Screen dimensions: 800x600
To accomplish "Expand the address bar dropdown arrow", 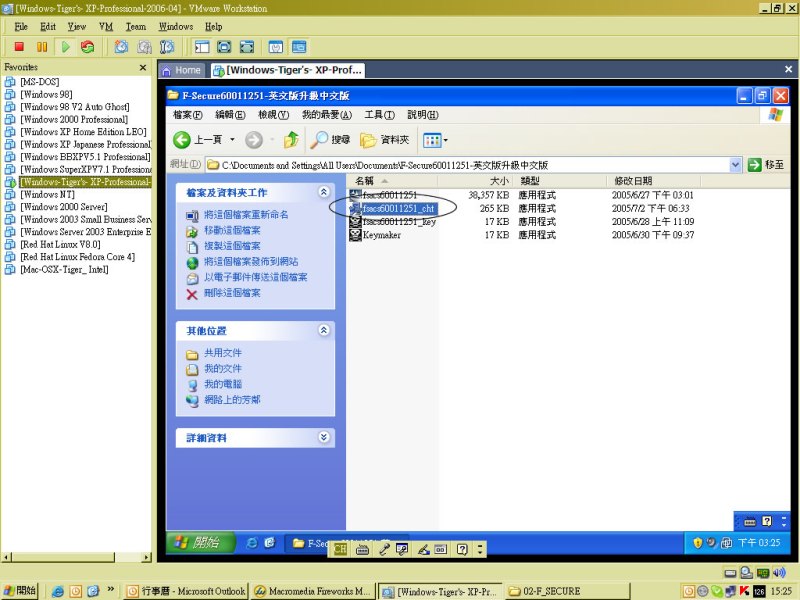I will point(735,165).
